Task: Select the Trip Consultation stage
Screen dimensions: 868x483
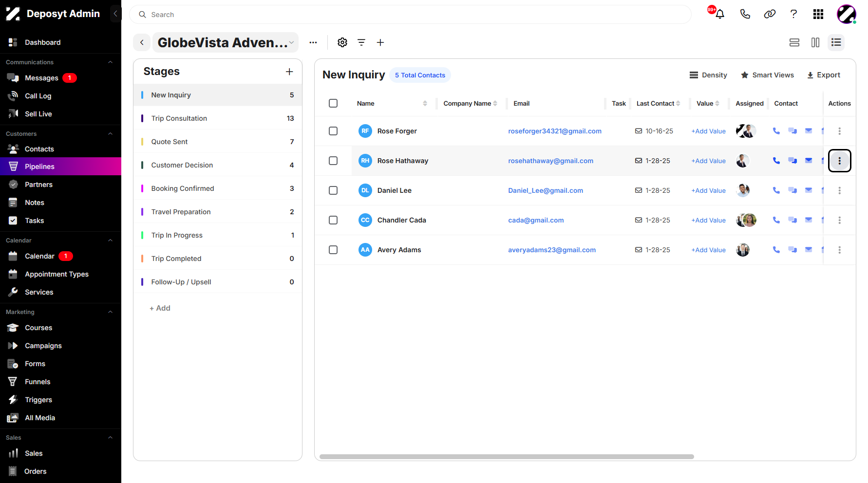Action: 218,118
